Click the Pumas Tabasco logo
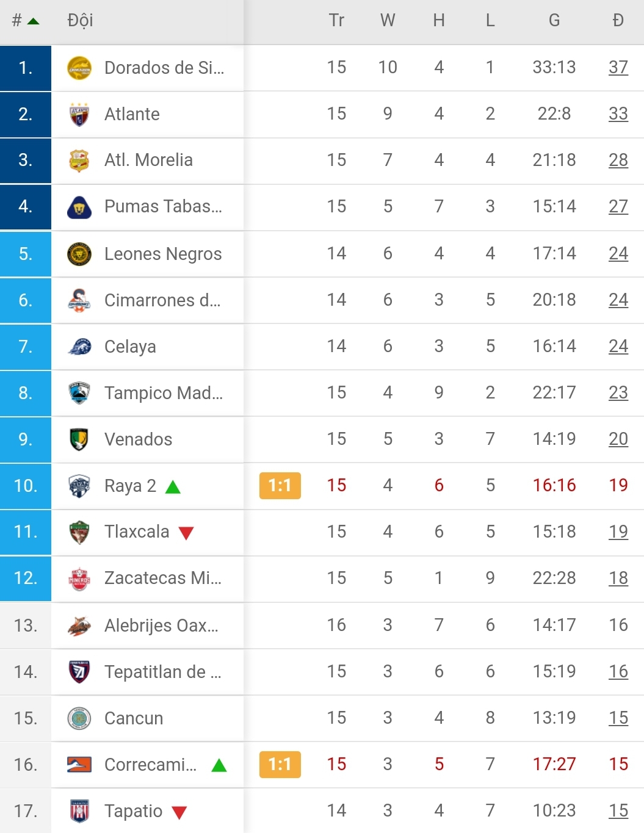The height and width of the screenshot is (833, 644). (79, 207)
